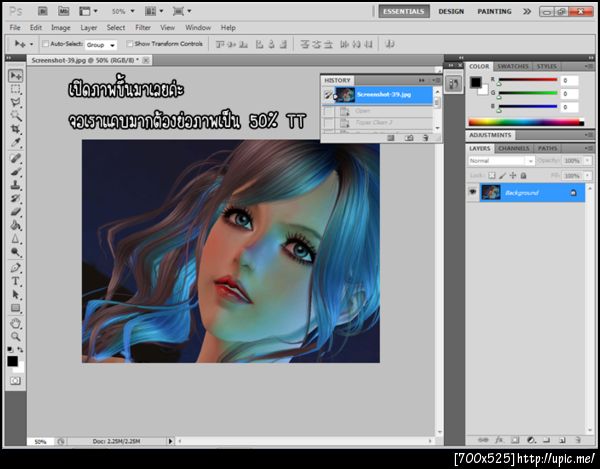
Task: Open the Screen Mode dropdown
Action: (x=182, y=11)
